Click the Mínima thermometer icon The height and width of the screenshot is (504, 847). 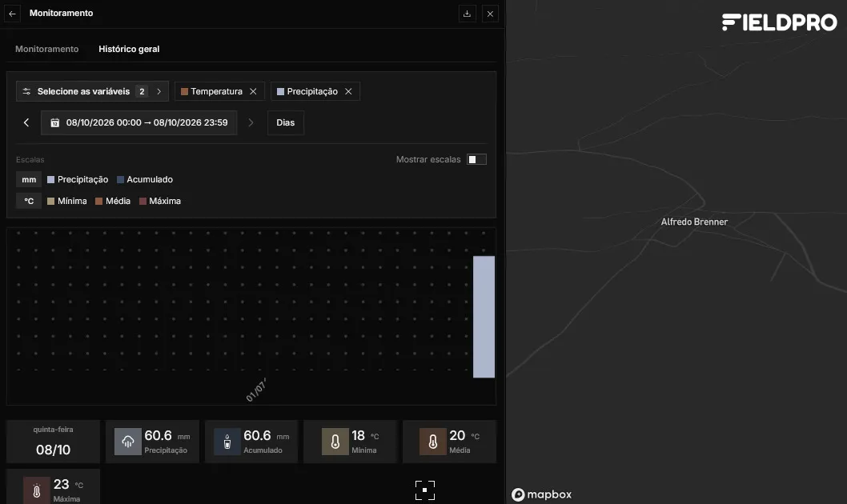(335, 442)
